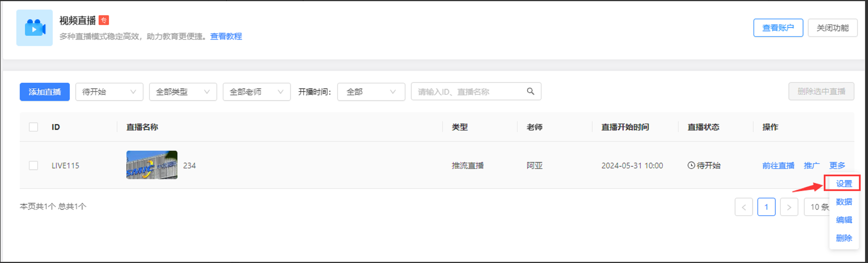Open the 查看教程 tutorial link
The width and height of the screenshot is (868, 263).
coord(226,36)
